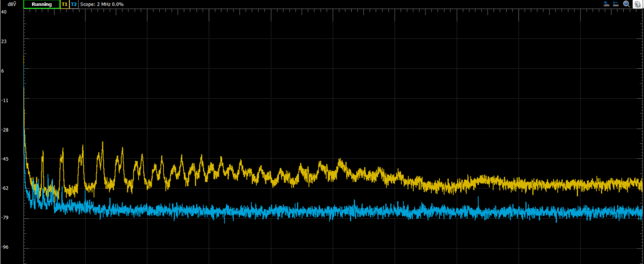The width and height of the screenshot is (644, 264).
Task: Click the 6 axis value
Action: click(x=3, y=71)
